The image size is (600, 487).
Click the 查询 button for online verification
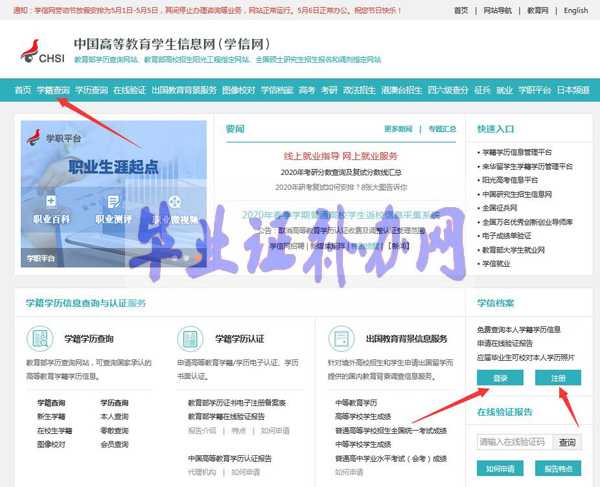click(567, 441)
